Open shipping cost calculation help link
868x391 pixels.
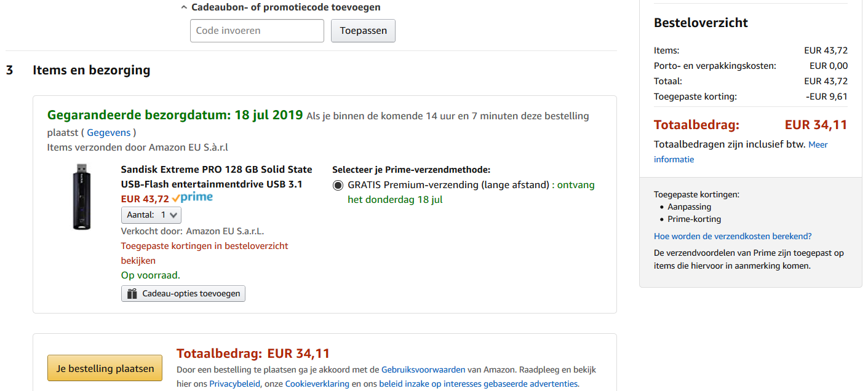tap(733, 236)
